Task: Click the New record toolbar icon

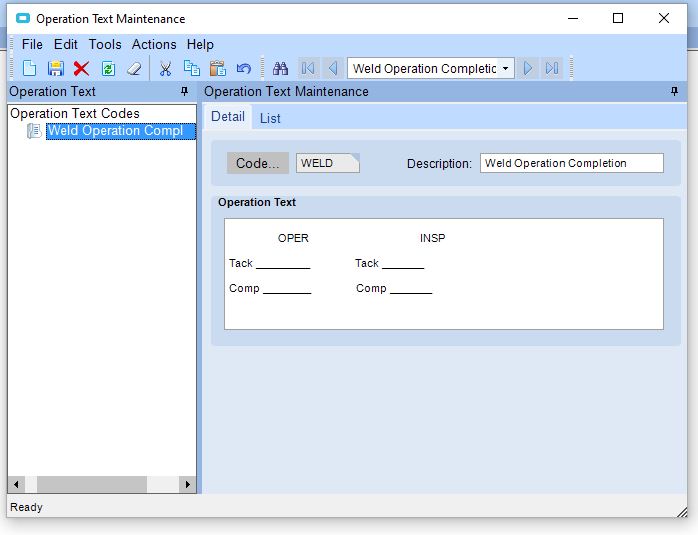Action: pyautogui.click(x=29, y=69)
